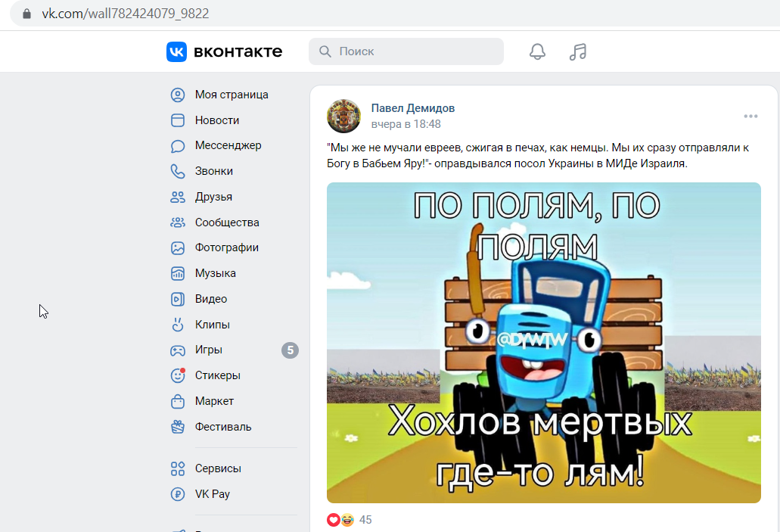The height and width of the screenshot is (532, 780).
Task: Click the Сервисы grid icon
Action: tap(178, 468)
